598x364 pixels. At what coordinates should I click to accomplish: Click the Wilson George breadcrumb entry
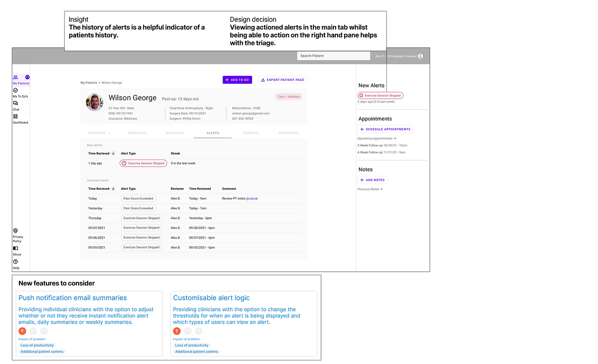click(112, 83)
